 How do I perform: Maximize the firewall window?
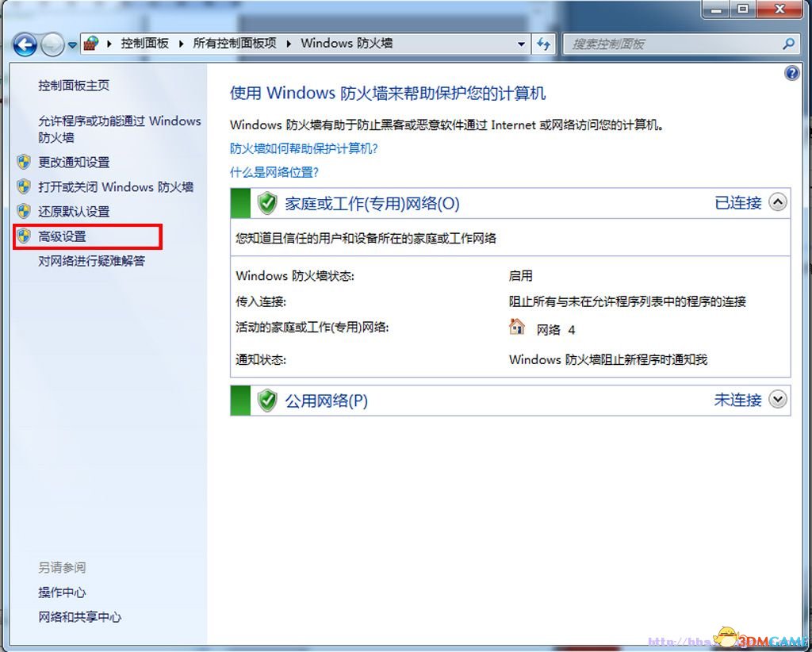pos(743,9)
